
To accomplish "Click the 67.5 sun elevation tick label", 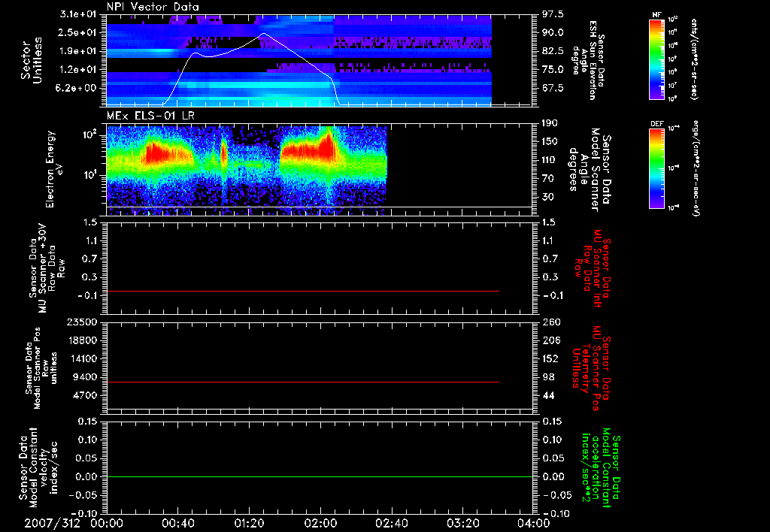I will pos(553,88).
